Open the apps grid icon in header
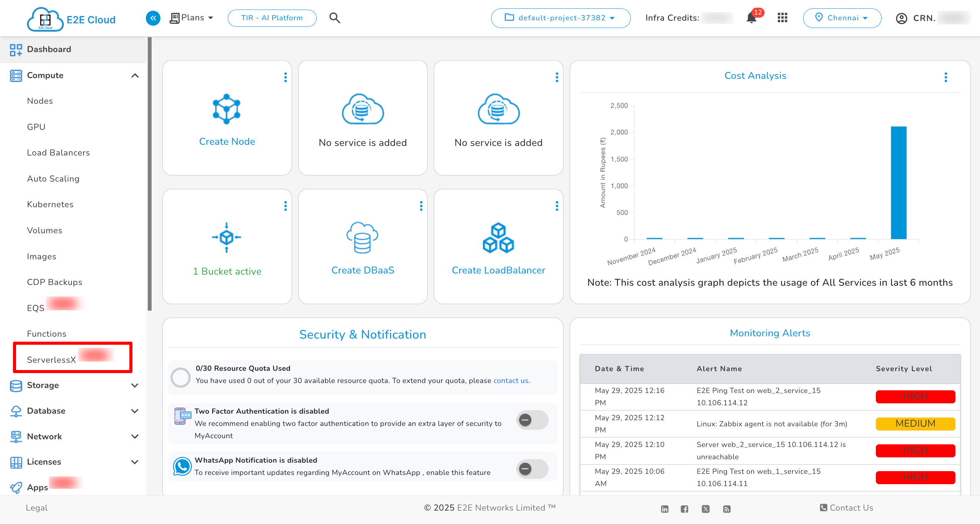This screenshot has height=524, width=980. click(782, 18)
